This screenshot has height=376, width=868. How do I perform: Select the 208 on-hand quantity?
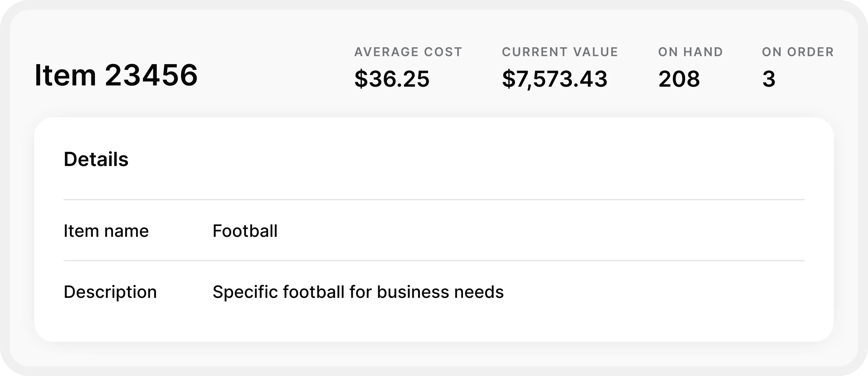pos(679,79)
